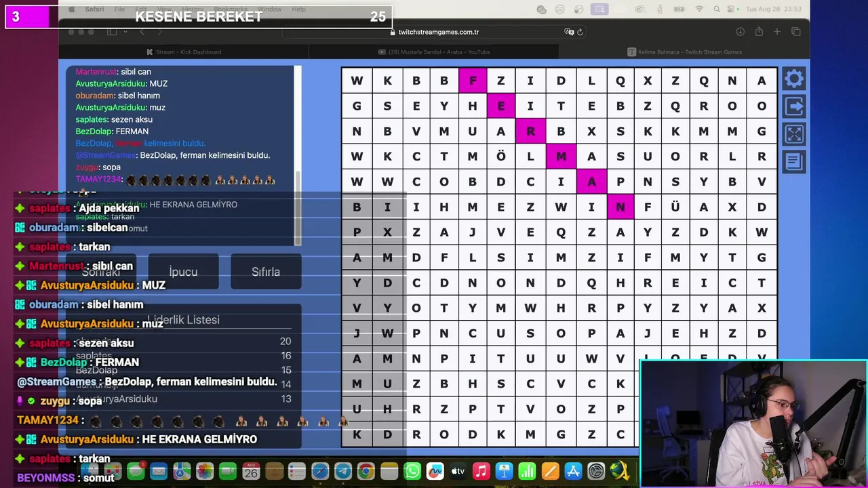Viewport: 868px width, 488px height.
Task: Show Safari tab overview icon
Action: [x=796, y=32]
